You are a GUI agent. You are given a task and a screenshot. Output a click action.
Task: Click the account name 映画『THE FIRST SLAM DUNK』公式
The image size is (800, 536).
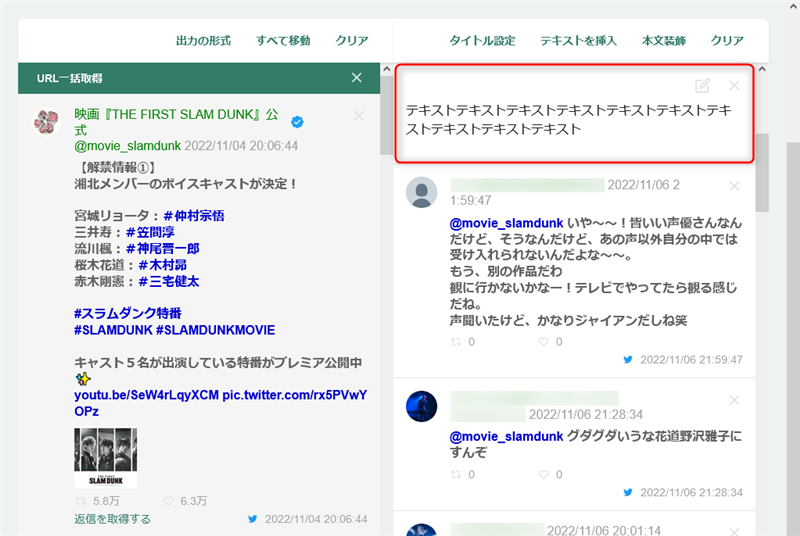point(177,121)
